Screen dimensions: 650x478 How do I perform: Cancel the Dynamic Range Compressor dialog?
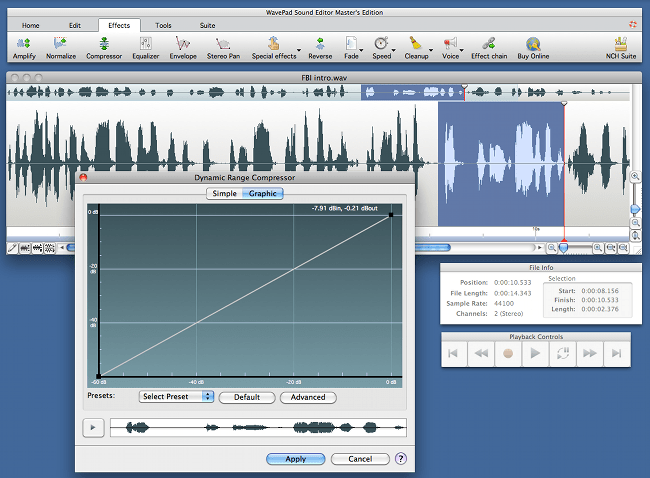pyautogui.click(x=360, y=459)
